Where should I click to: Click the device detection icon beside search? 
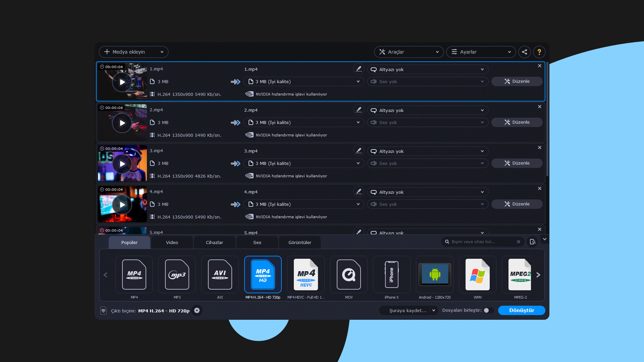pos(532,242)
